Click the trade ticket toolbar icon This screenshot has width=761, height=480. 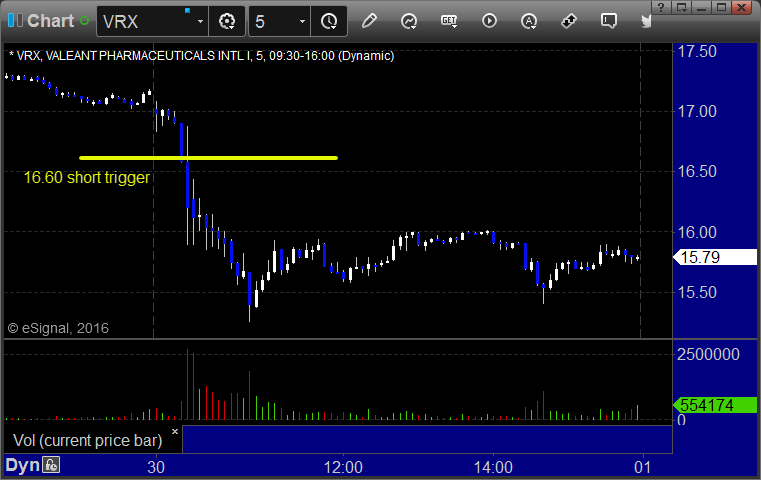tap(569, 21)
